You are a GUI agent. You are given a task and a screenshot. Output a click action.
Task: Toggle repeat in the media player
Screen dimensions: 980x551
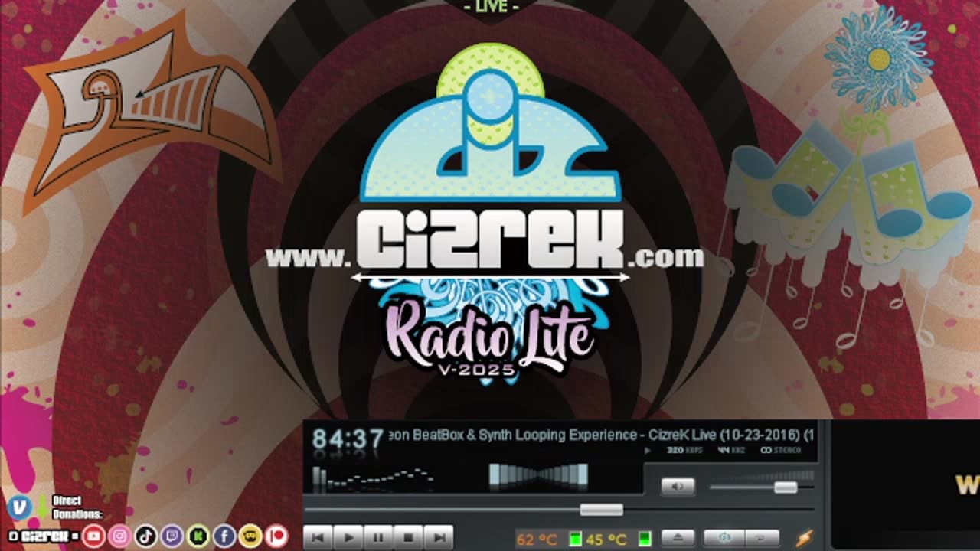[762, 538]
